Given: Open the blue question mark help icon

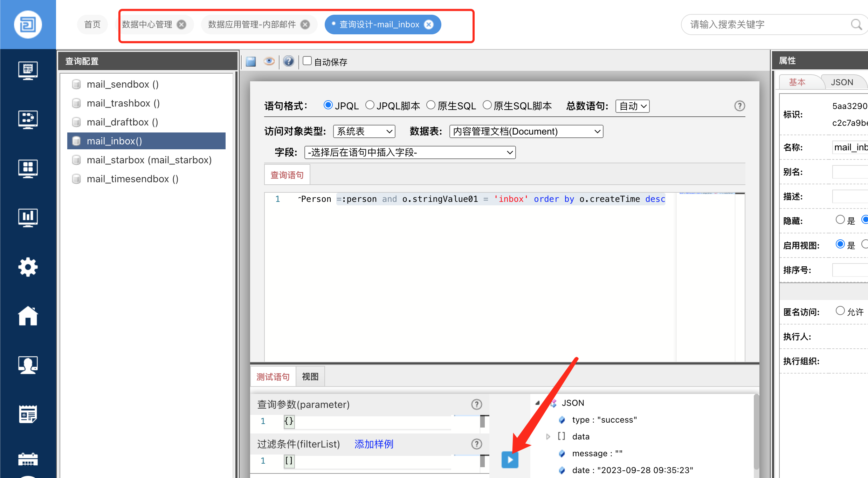Looking at the screenshot, I should 288,61.
